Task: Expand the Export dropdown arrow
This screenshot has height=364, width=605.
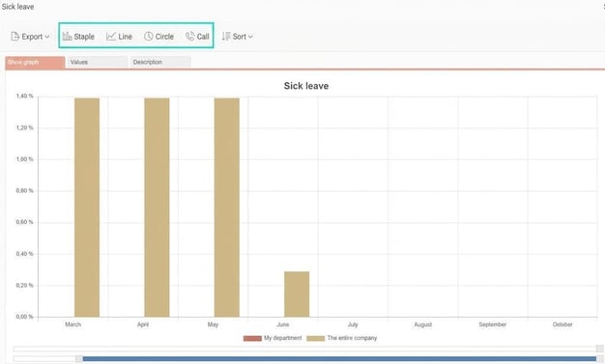Action: click(47, 37)
